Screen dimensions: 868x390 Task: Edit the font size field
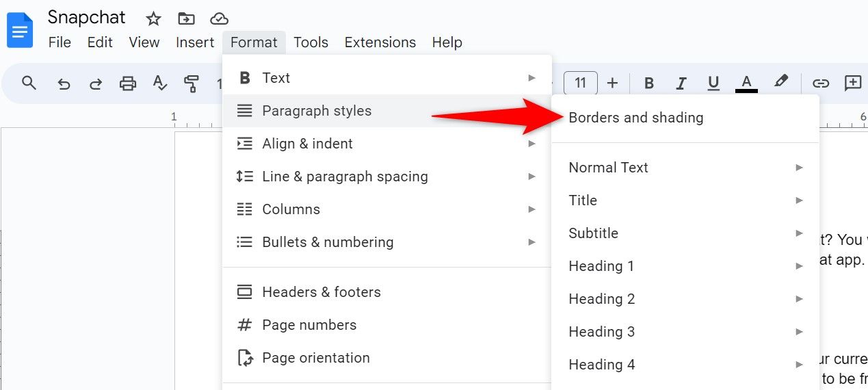(580, 83)
